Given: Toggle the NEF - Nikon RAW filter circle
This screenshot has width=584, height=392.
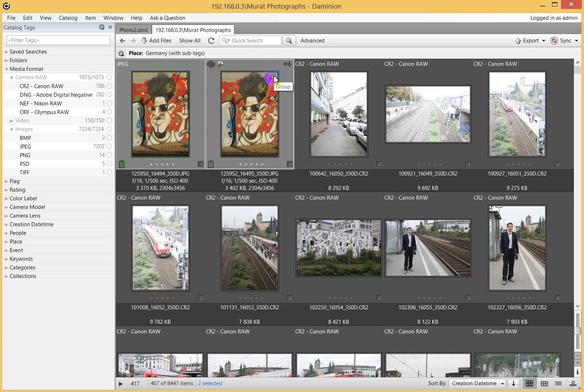Looking at the screenshot, I should coord(109,103).
